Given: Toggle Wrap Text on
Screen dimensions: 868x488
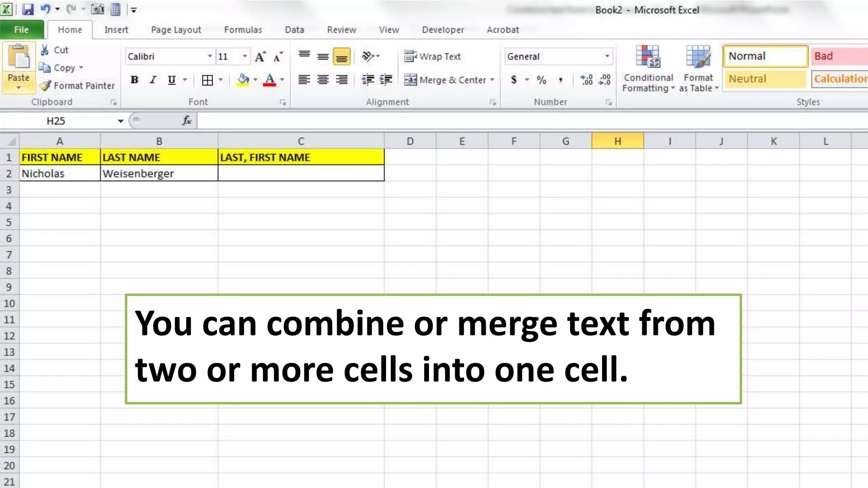Looking at the screenshot, I should pyautogui.click(x=432, y=56).
